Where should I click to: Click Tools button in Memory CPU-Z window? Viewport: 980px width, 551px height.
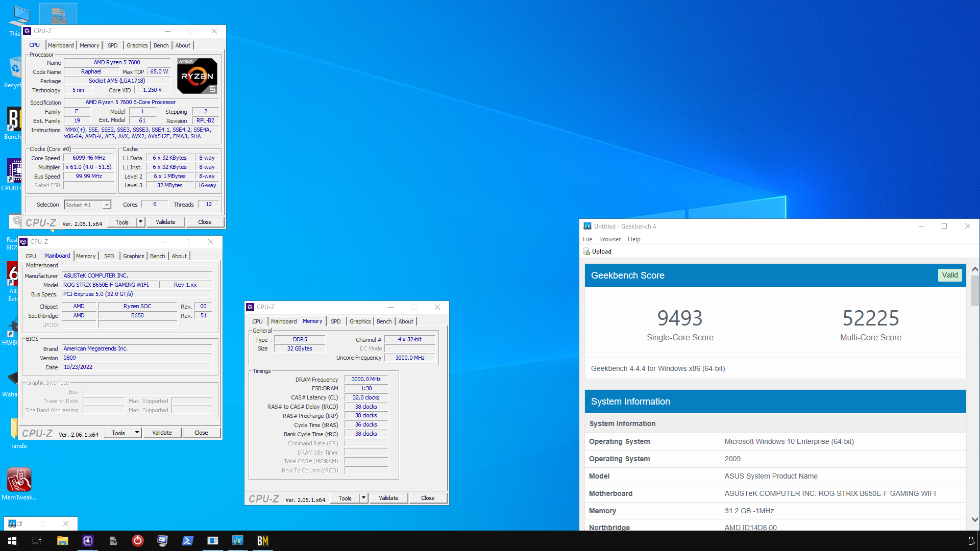pos(345,498)
